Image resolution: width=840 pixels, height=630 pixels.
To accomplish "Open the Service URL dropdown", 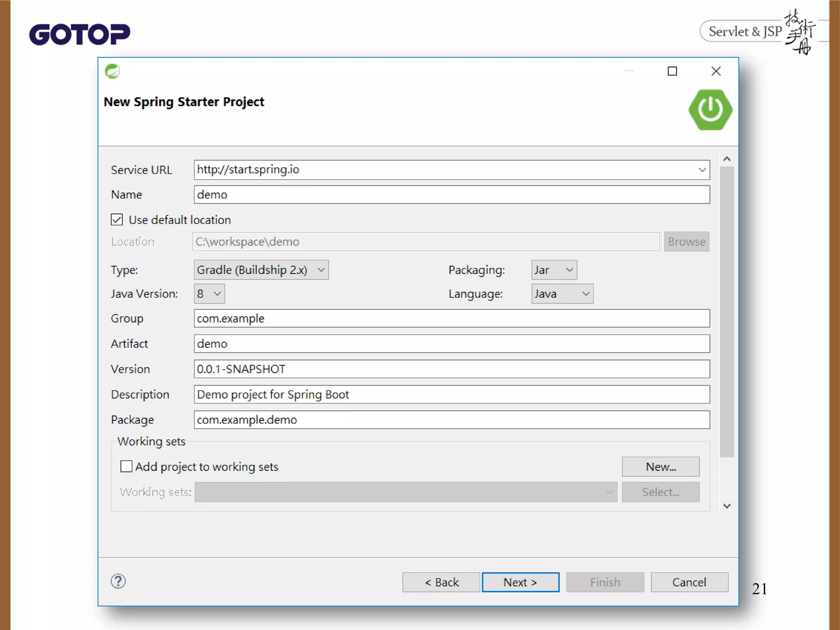I will [702, 170].
